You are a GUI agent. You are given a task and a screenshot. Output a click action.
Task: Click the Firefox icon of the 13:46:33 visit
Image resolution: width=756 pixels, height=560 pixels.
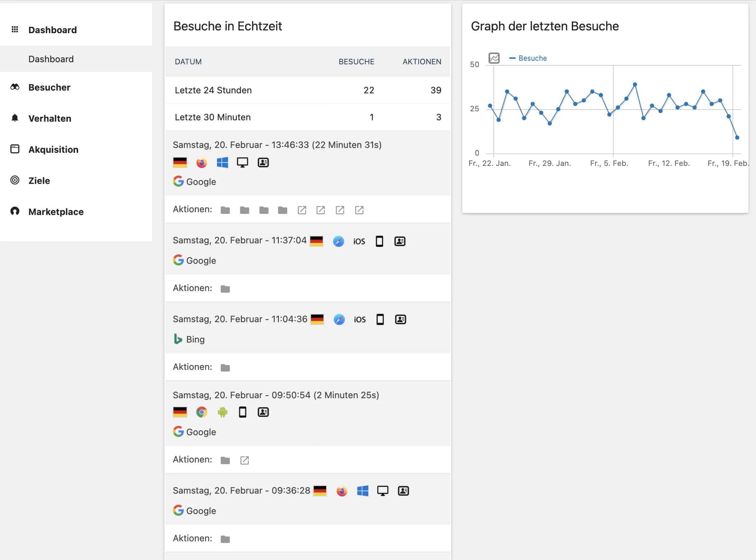202,162
